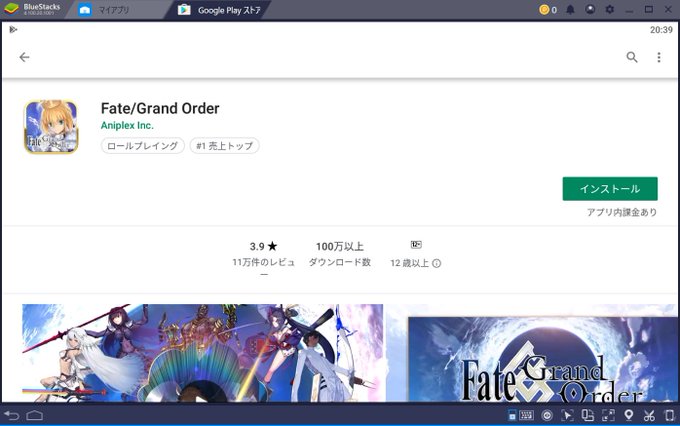Viewport: 680px width, 426px height.
Task: Open the first characters screenshot thumbnail
Action: tap(203, 353)
